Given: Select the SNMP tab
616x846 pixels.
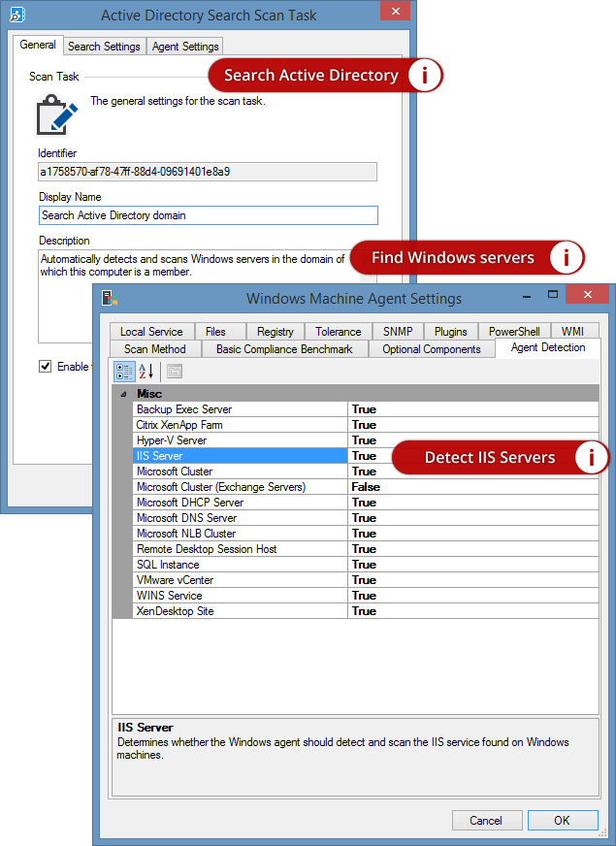Looking at the screenshot, I should [398, 331].
